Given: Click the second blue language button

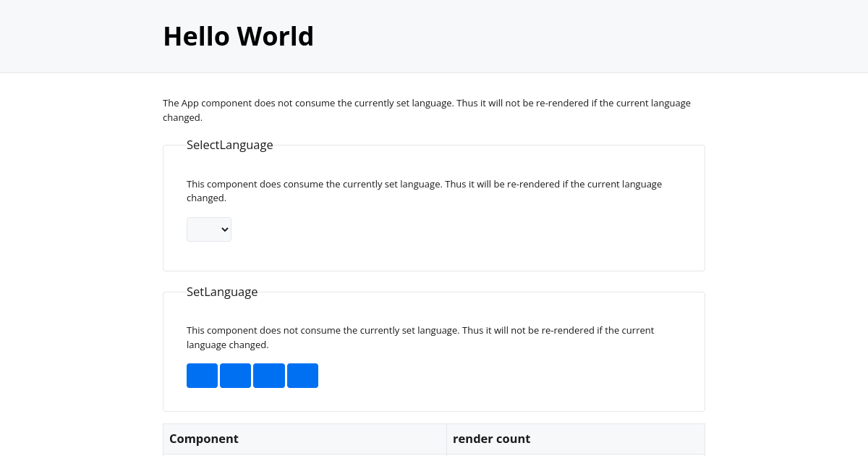Looking at the screenshot, I should click(235, 376).
